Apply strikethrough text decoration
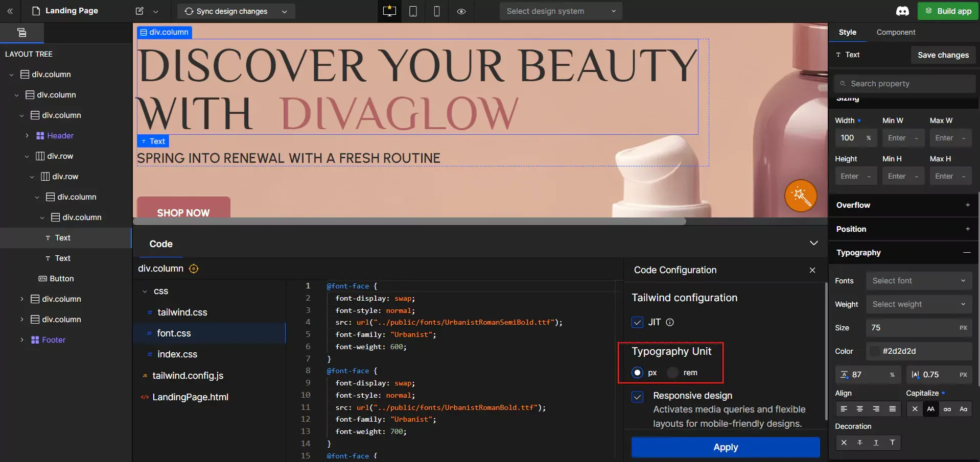Image resolution: width=980 pixels, height=462 pixels. pos(860,443)
